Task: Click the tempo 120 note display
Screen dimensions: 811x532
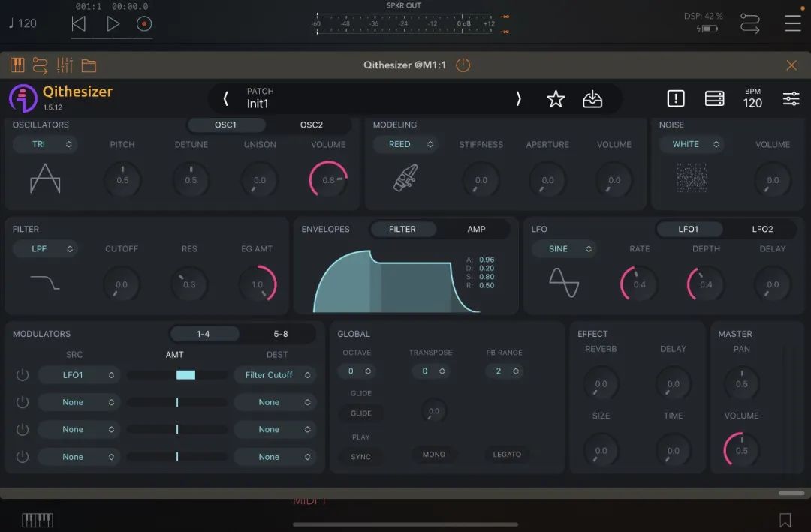Action: (23, 23)
